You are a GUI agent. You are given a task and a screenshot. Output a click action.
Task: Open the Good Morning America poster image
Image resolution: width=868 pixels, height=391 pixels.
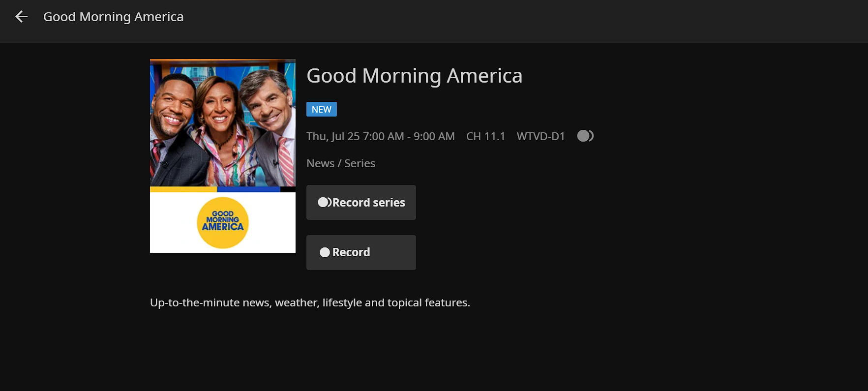pyautogui.click(x=222, y=155)
